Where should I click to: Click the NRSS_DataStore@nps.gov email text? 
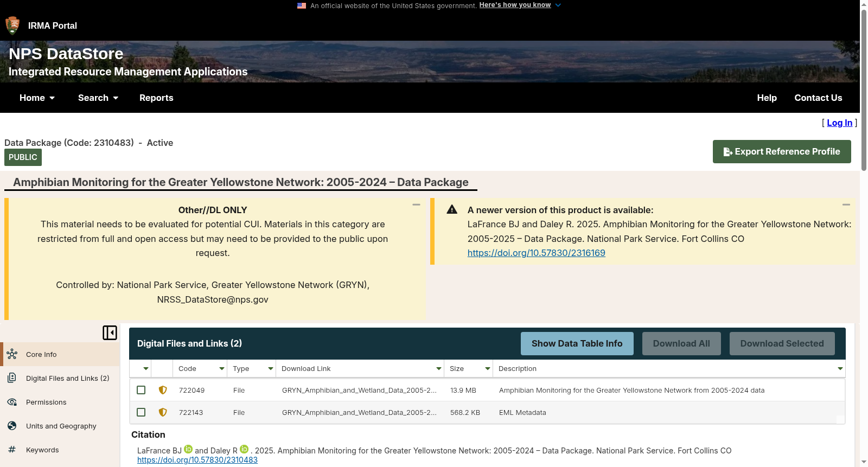(x=213, y=299)
